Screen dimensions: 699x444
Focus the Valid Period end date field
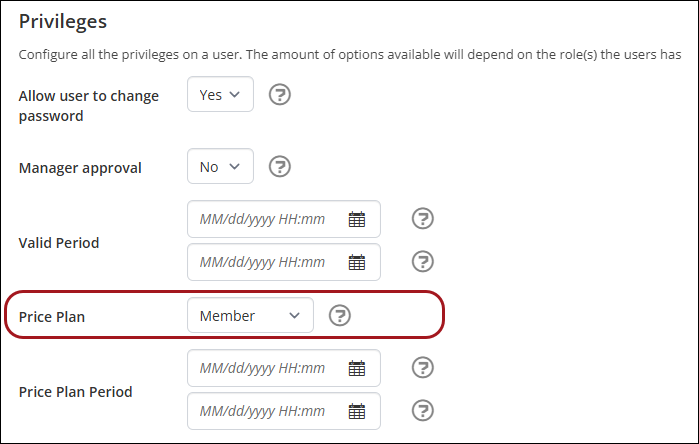[x=284, y=262]
